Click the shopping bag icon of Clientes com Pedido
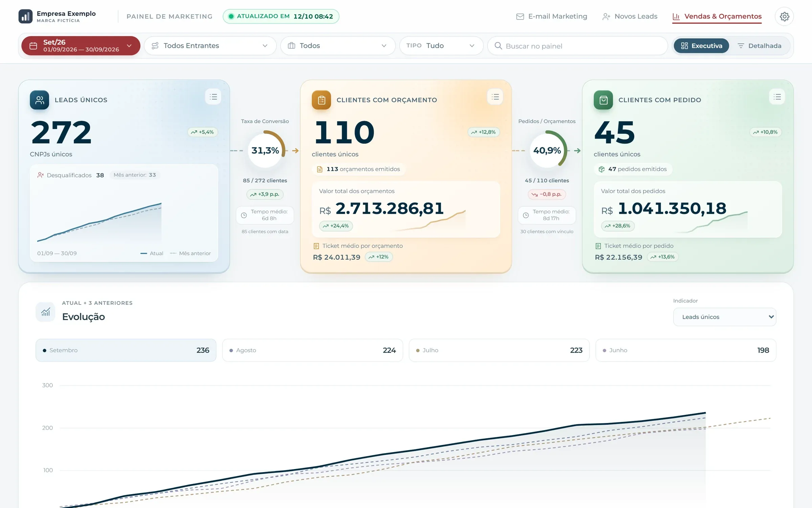The height and width of the screenshot is (508, 812). pos(603,100)
